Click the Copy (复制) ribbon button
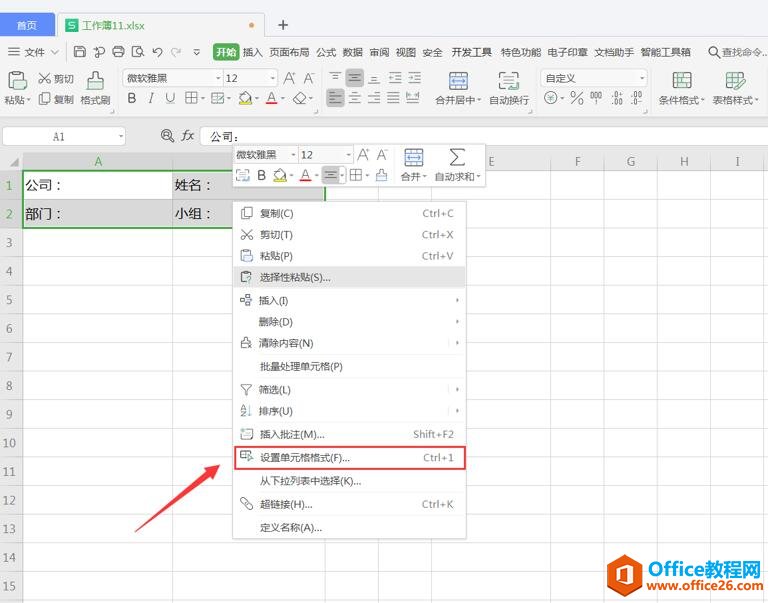Image resolution: width=770 pixels, height=603 pixels. 55,99
